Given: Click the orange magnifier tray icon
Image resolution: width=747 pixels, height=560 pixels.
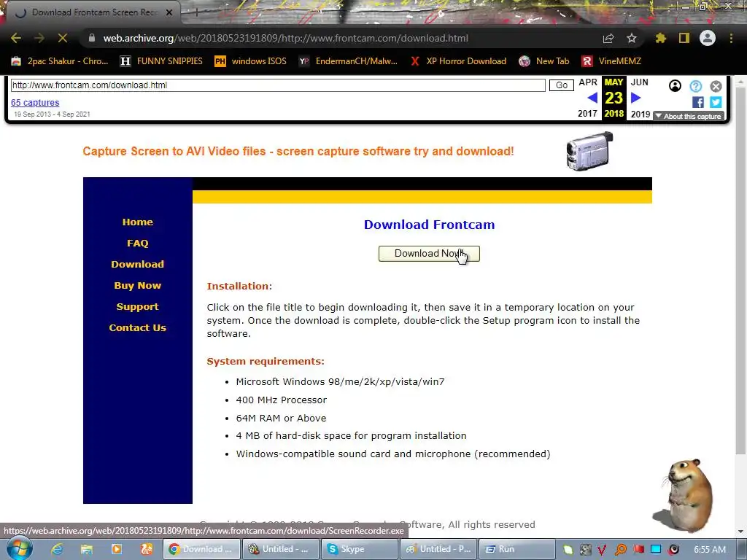Looking at the screenshot, I should pos(620,550).
